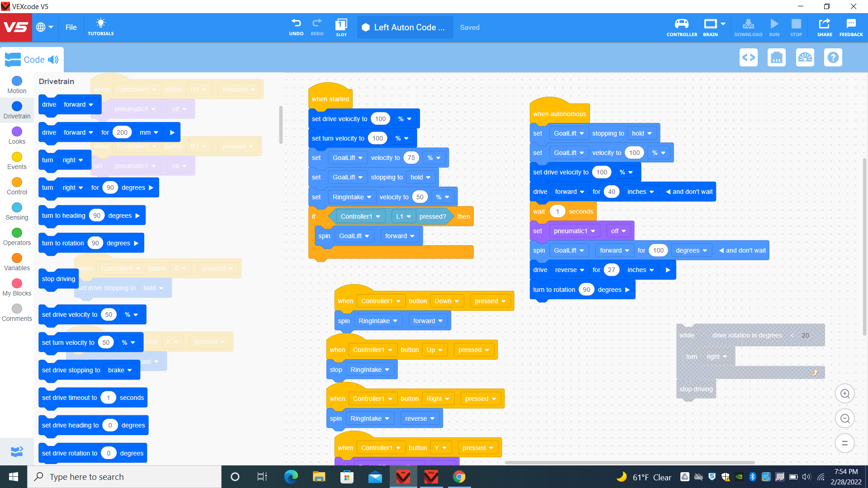Toggle 'and don't wait' on drive forward 40 inches block
Screen dimensions: 868x488
668,192
